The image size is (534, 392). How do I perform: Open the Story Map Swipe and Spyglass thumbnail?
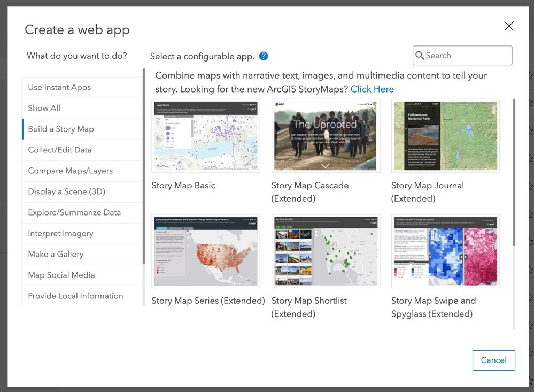tap(445, 251)
